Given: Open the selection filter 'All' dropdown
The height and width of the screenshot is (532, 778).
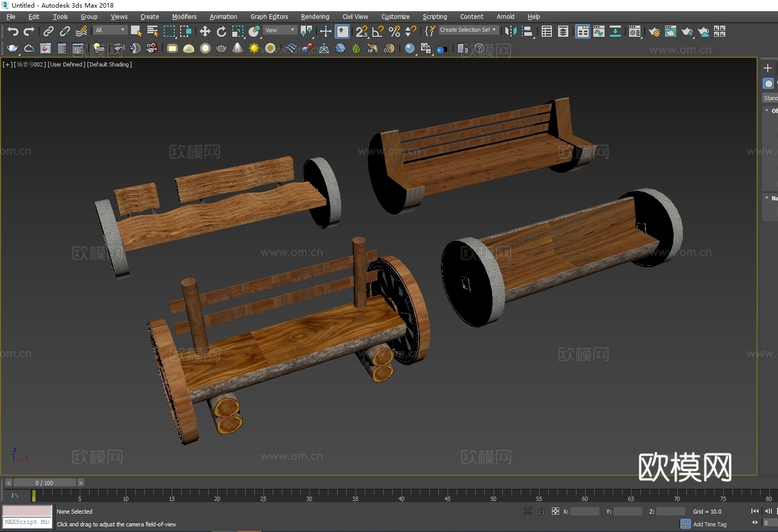Looking at the screenshot, I should click(x=110, y=30).
